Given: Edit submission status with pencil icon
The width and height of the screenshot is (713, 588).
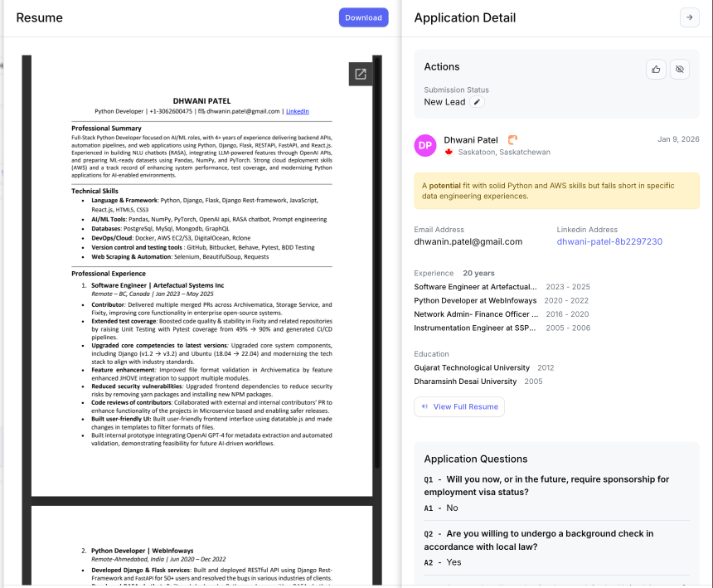Looking at the screenshot, I should click(x=477, y=102).
